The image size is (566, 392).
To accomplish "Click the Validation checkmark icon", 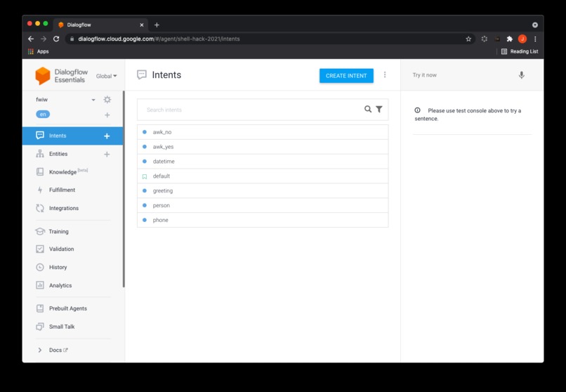I will (40, 249).
